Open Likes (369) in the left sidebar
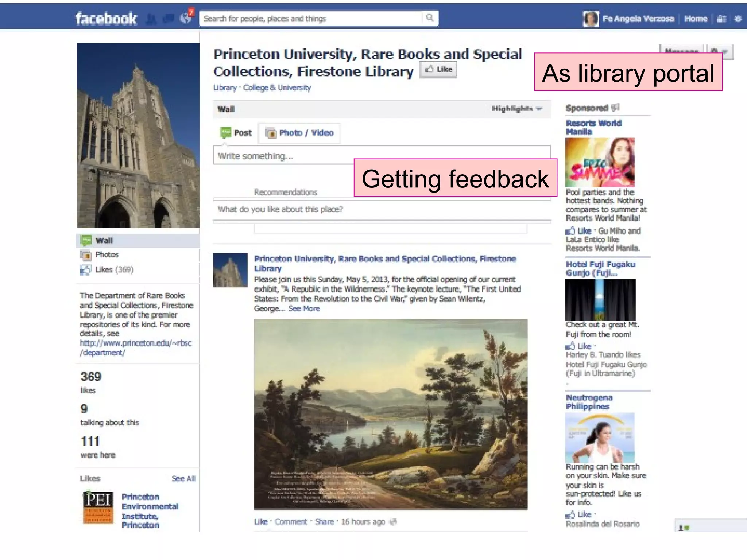 pyautogui.click(x=138, y=270)
